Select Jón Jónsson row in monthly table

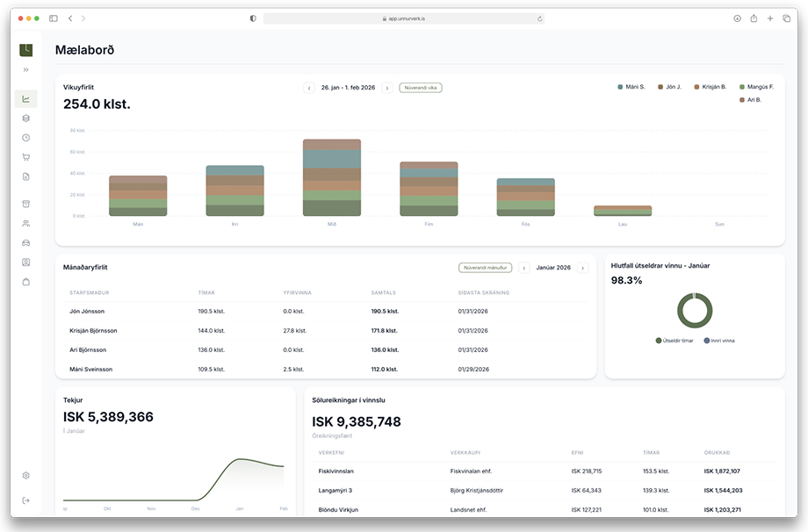point(88,311)
